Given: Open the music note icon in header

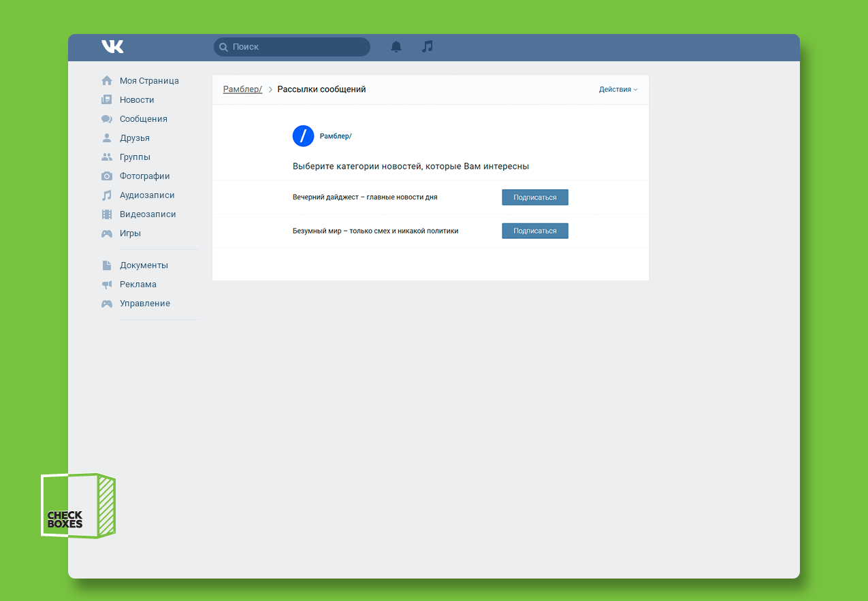Looking at the screenshot, I should point(427,46).
